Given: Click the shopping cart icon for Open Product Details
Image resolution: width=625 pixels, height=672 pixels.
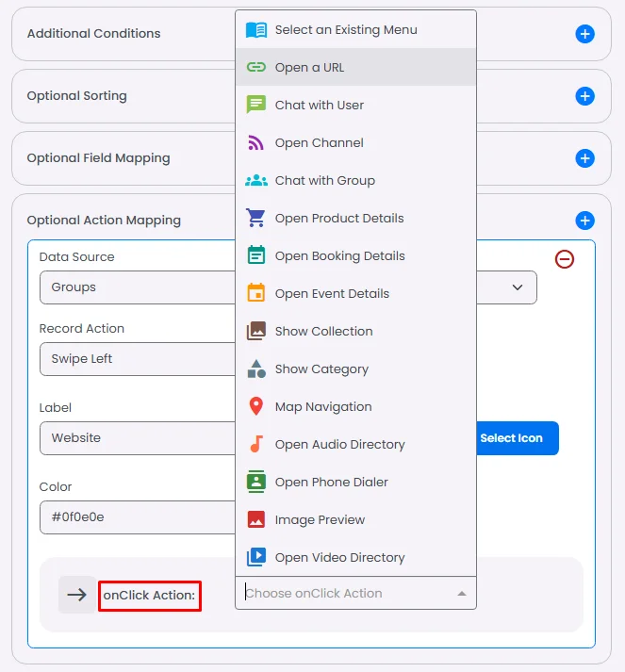Looking at the screenshot, I should click(x=256, y=218).
